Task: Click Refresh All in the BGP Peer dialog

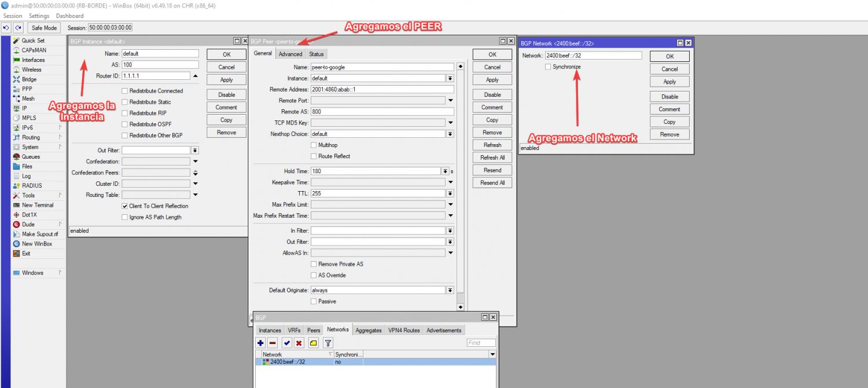Action: (492, 158)
